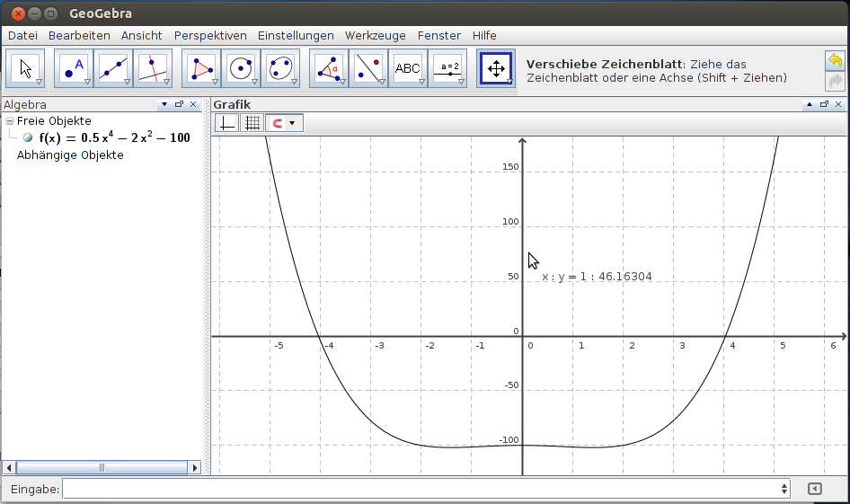The height and width of the screenshot is (504, 850).
Task: Select the Reflect about Line tool
Action: click(x=368, y=68)
